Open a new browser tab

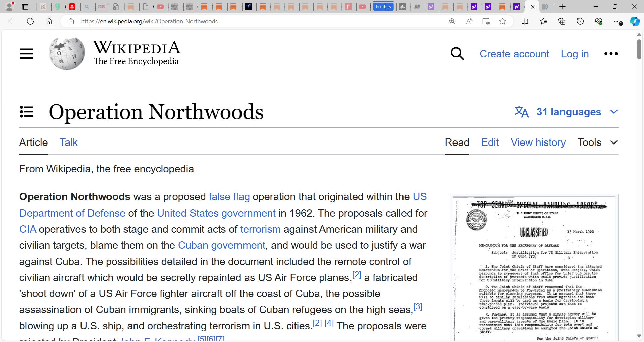[562, 7]
